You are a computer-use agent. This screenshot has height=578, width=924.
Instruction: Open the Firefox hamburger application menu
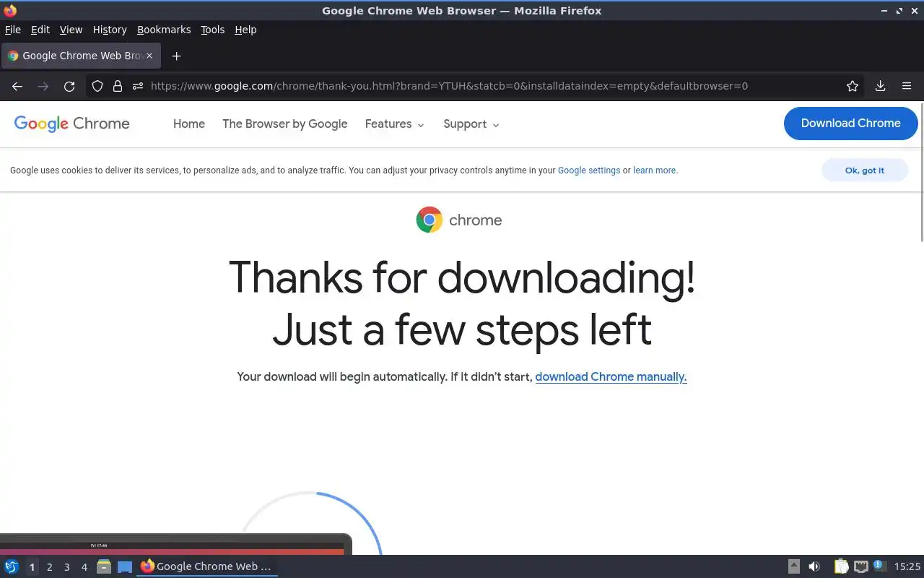pos(907,86)
